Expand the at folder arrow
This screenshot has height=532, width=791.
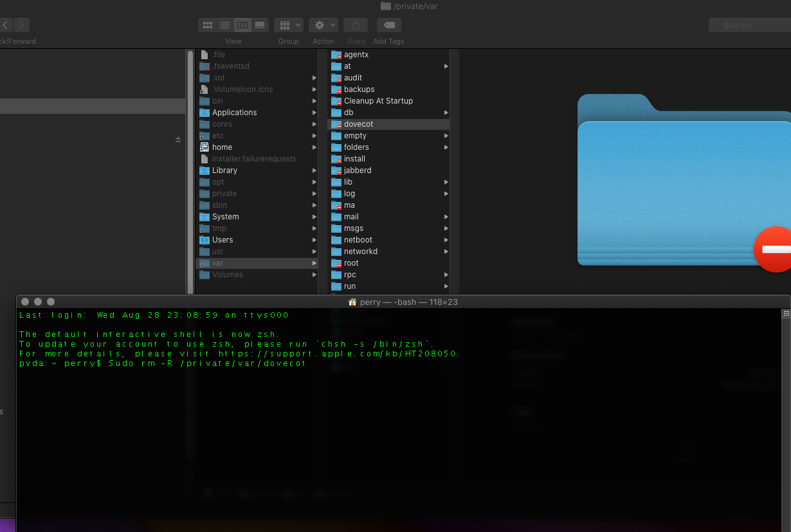pos(446,66)
